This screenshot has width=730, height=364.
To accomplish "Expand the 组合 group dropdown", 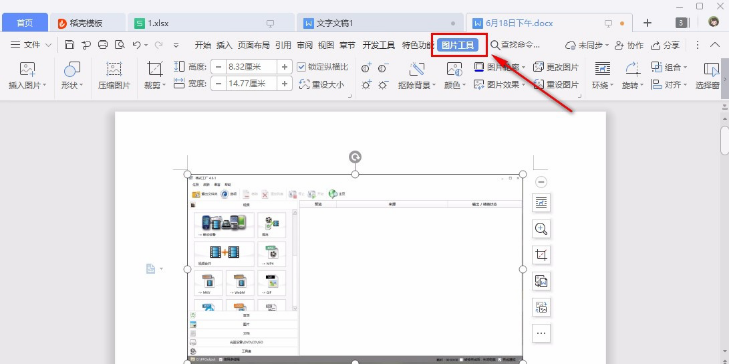I will pos(685,67).
